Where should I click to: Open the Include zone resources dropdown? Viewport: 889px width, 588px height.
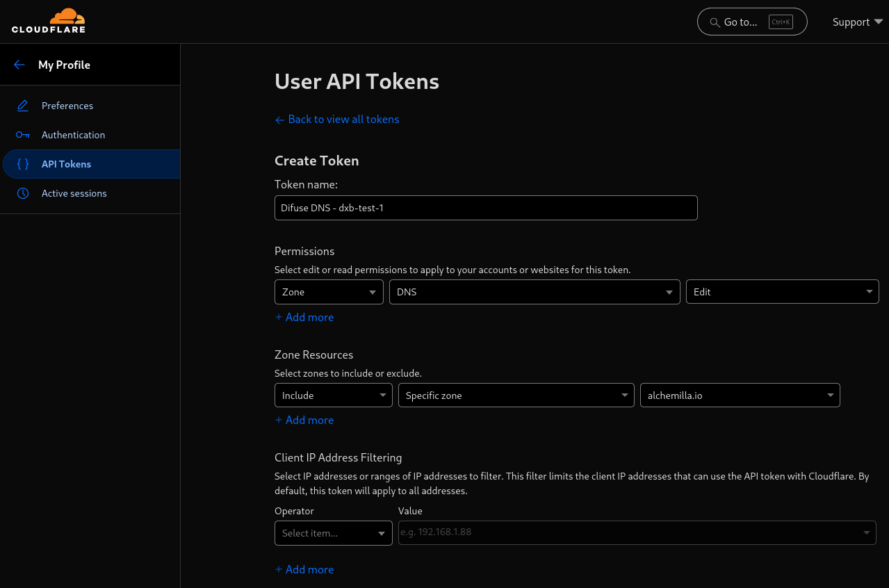pyautogui.click(x=334, y=395)
